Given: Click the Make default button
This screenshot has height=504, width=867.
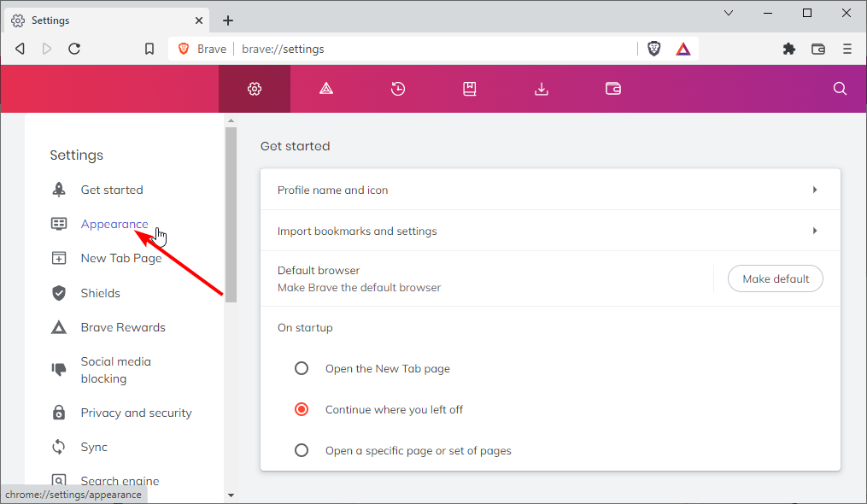Looking at the screenshot, I should [776, 278].
